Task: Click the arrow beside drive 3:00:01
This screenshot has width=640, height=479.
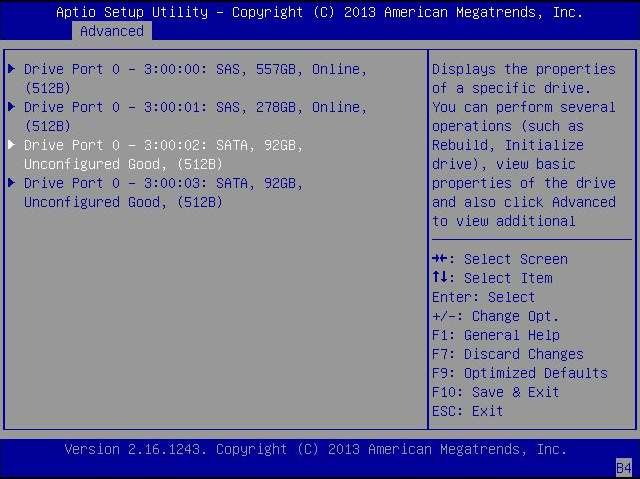Action: [x=12, y=106]
